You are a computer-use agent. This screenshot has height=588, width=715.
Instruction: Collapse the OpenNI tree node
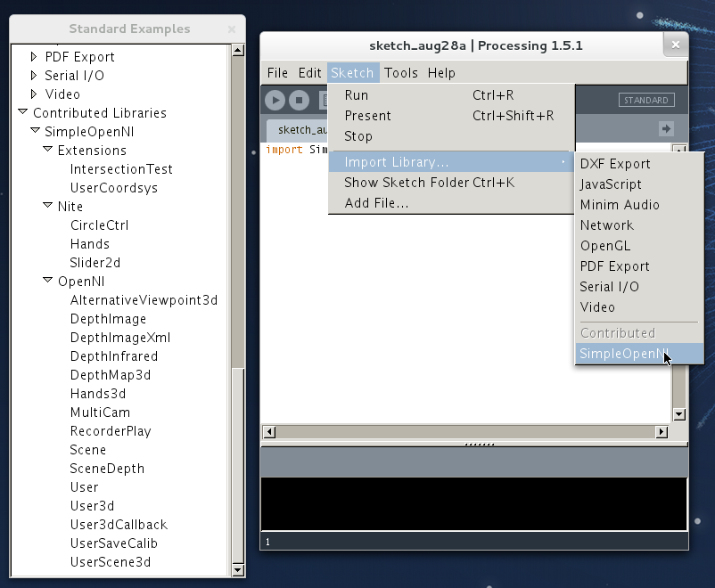47,280
